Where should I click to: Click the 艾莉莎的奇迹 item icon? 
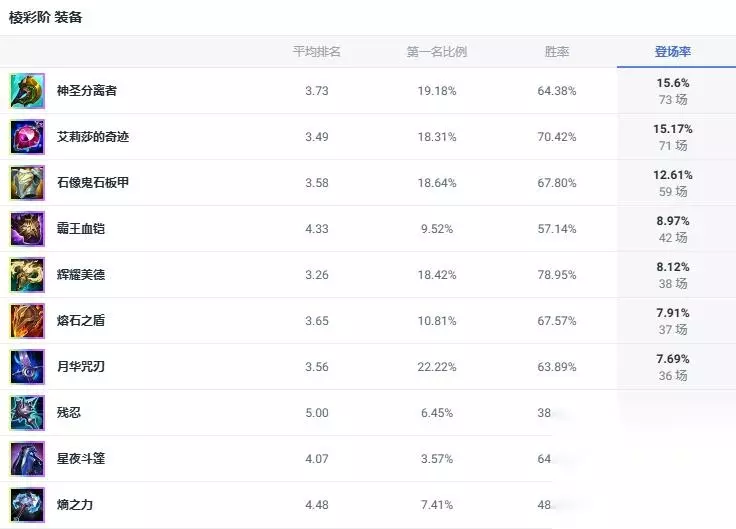(x=27, y=137)
